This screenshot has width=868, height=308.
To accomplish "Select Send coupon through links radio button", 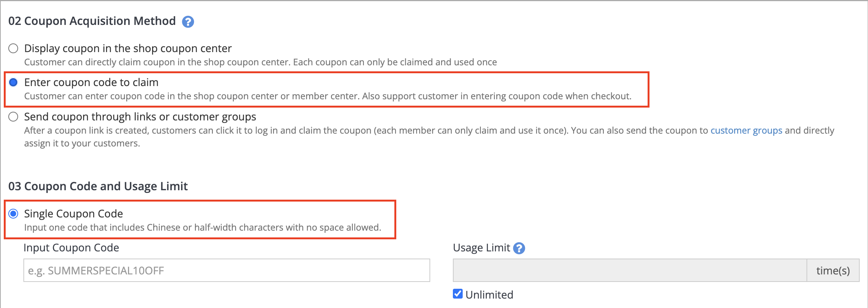I will pyautogui.click(x=13, y=117).
